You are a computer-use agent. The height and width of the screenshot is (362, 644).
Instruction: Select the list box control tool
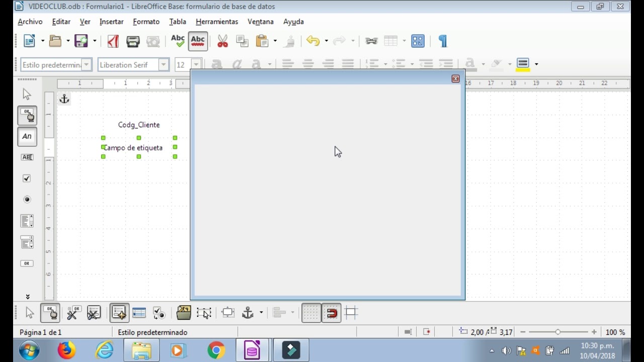coord(27,221)
